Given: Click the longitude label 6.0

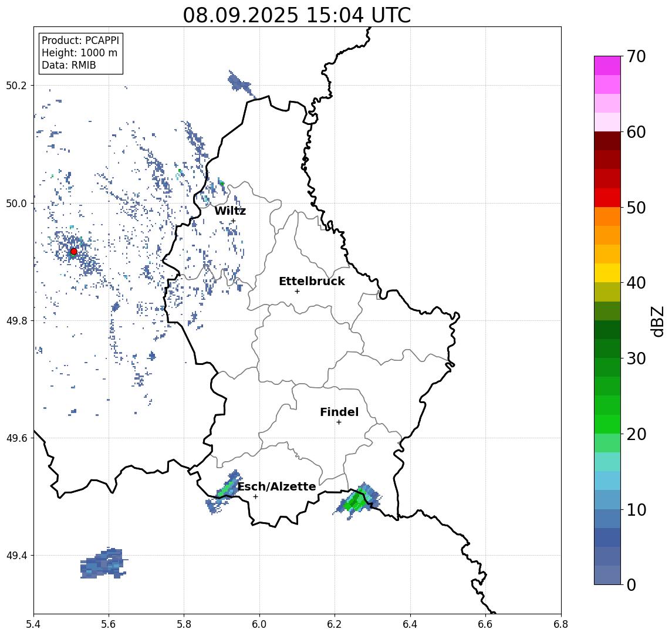Looking at the screenshot, I should tap(259, 624).
